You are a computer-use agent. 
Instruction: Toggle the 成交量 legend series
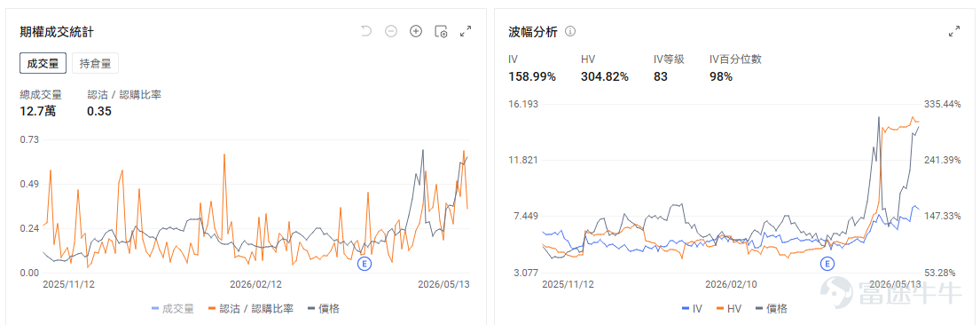(x=173, y=308)
